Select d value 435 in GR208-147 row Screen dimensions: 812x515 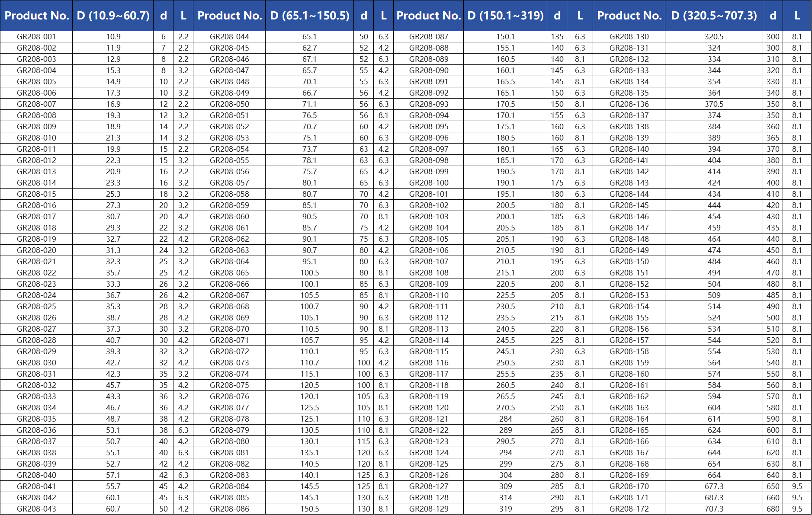pos(773,228)
